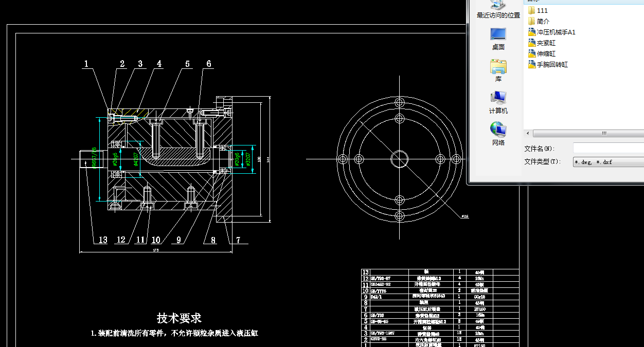Click balloon callout number 1 in the drawing

pos(86,64)
